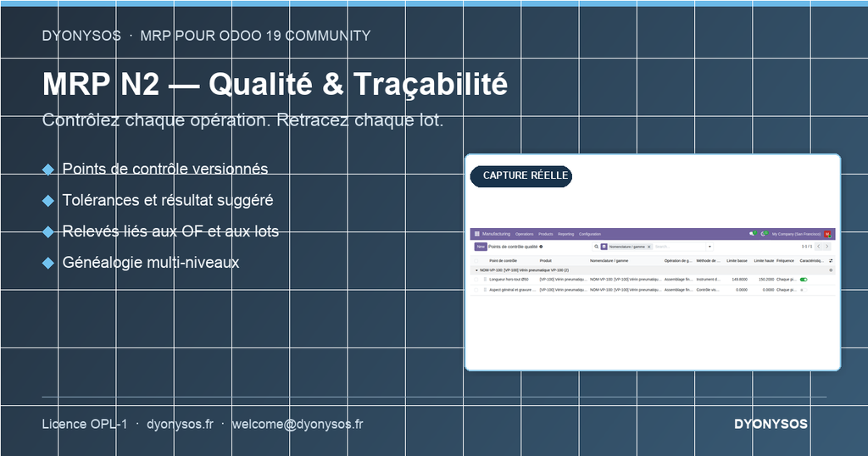
Task: Tick checkbox for Aspect général et gravure row
Action: tap(476, 290)
